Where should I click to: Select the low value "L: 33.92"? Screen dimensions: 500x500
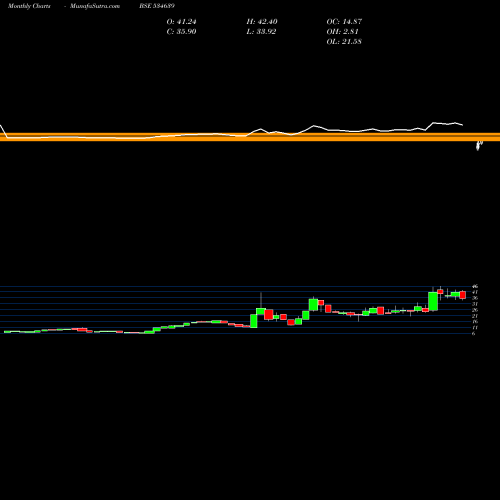[x=261, y=32]
